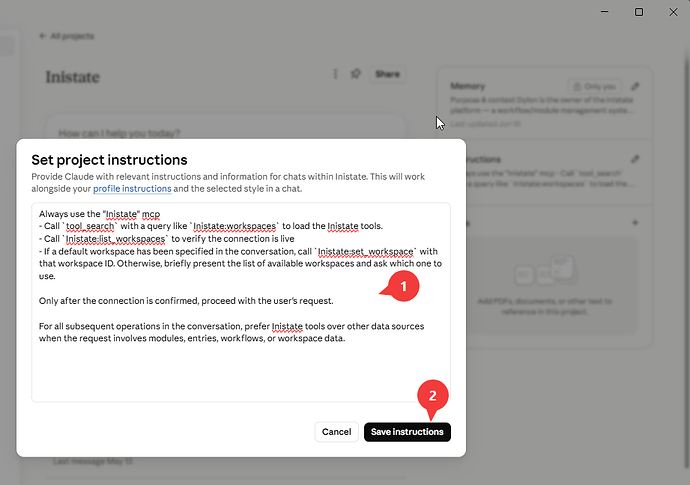Click the Share button in background
Viewport: 690px width, 485px height.
(x=387, y=74)
